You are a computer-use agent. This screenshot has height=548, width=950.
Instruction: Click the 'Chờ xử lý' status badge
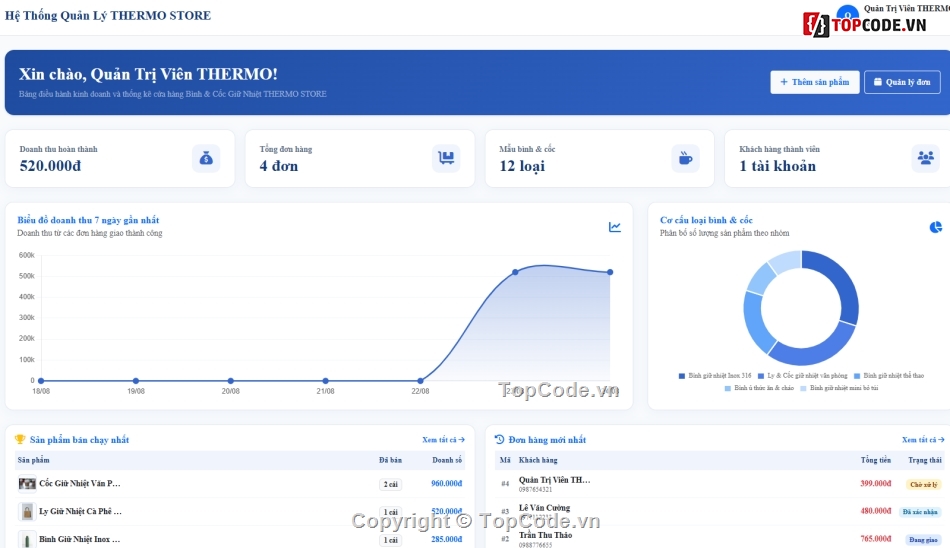tap(923, 484)
